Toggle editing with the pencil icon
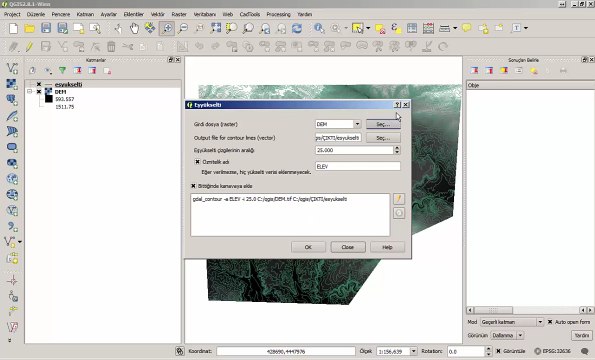The height and width of the screenshot is (360, 595). (29, 47)
